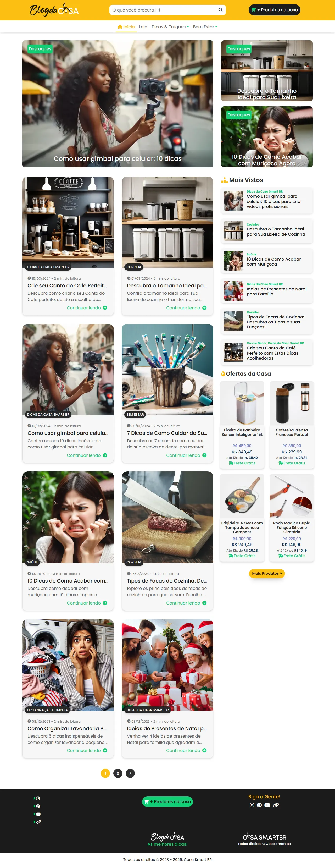Open the Ideias de Presentes de Natal item in Mais Vistos
The width and height of the screenshot is (335, 868).
pos(267,291)
